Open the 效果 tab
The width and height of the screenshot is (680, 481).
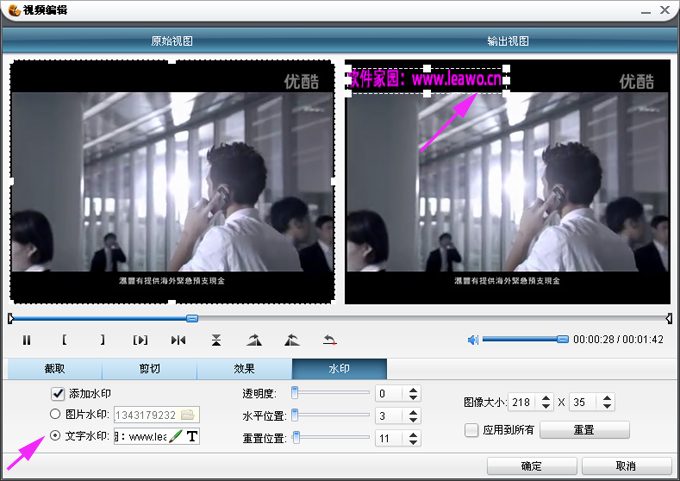(244, 369)
